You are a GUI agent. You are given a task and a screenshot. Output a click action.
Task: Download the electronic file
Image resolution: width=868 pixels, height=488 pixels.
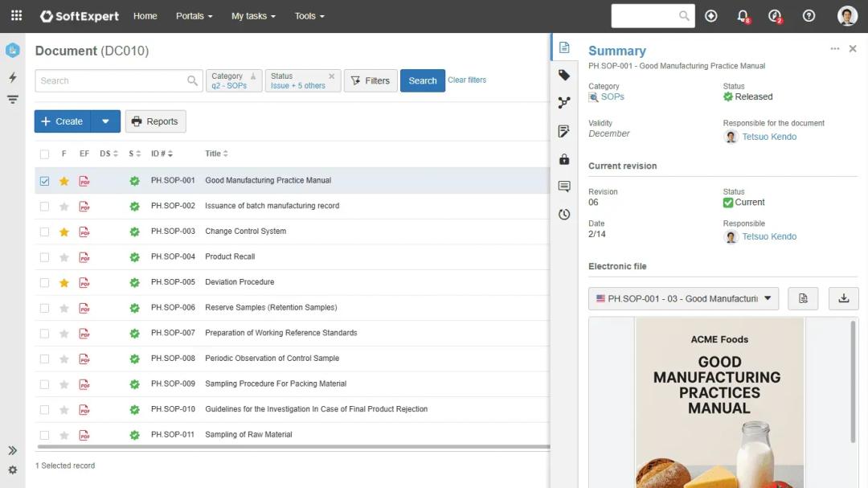(x=843, y=298)
